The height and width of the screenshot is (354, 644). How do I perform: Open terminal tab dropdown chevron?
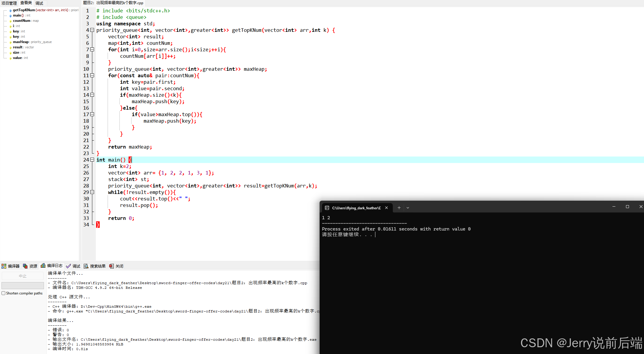pyautogui.click(x=408, y=208)
